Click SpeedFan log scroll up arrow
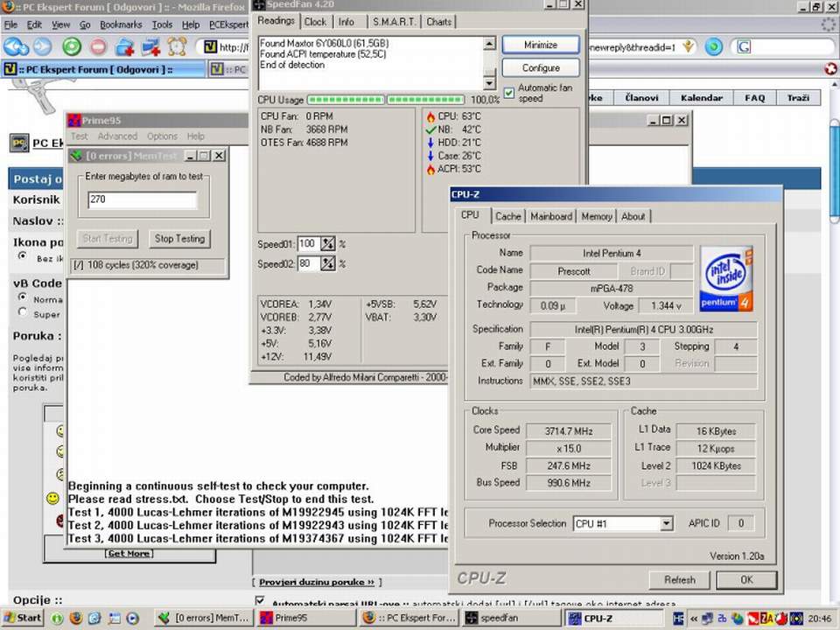The width and height of the screenshot is (840, 630). pyautogui.click(x=489, y=44)
